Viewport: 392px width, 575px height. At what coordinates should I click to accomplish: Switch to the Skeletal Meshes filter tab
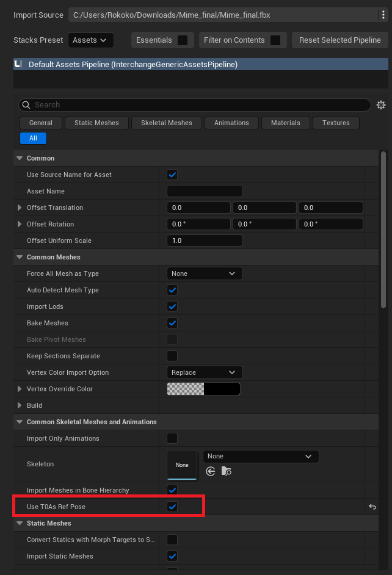167,123
